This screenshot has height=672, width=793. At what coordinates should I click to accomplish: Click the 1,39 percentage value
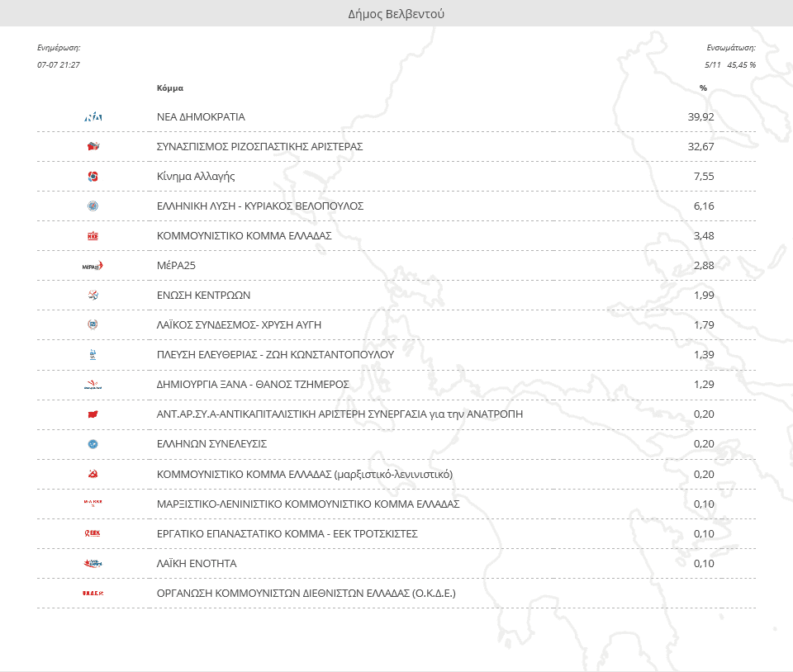pyautogui.click(x=704, y=355)
